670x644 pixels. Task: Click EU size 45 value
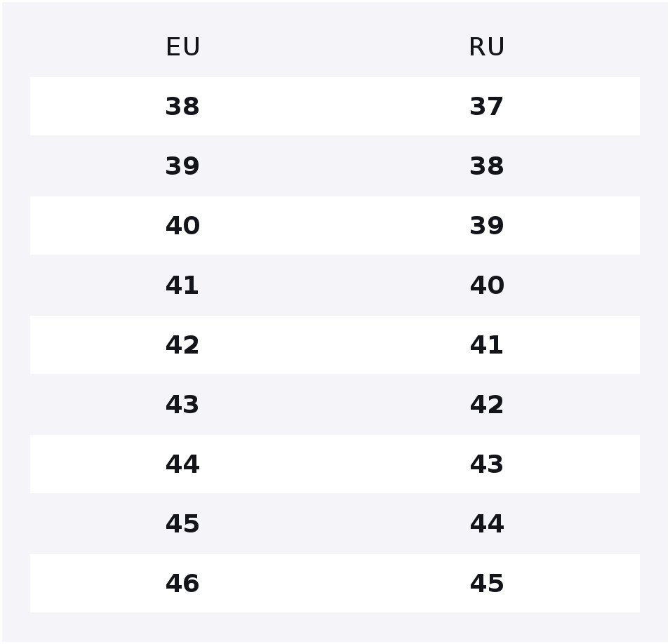click(x=182, y=524)
